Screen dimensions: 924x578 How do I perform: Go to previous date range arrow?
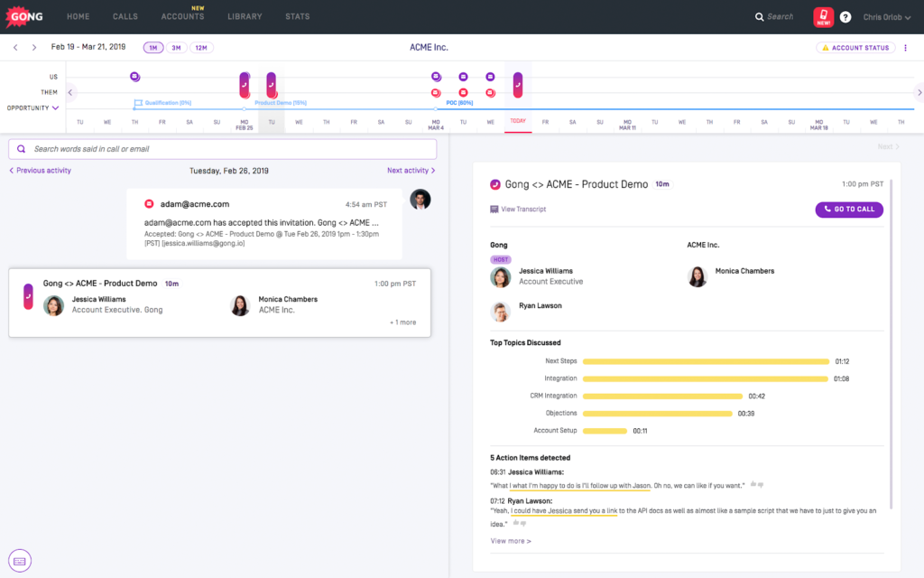point(15,47)
